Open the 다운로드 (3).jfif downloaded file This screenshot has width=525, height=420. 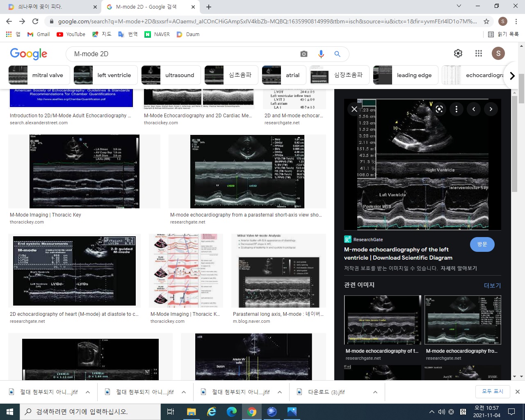[326, 392]
